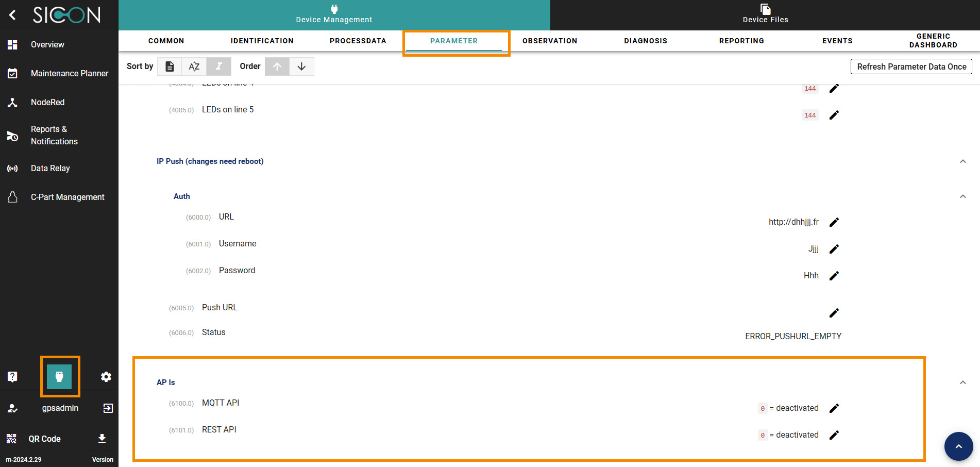Open the help icon in sidebar

point(13,377)
